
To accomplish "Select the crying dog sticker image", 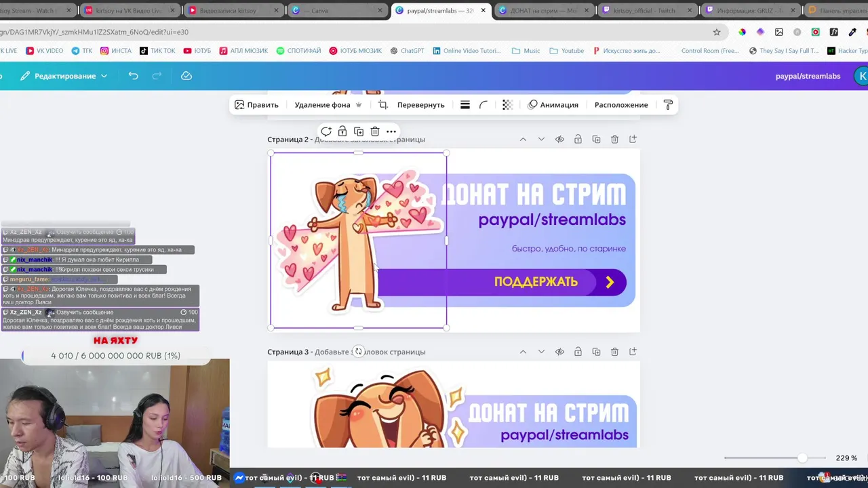I will coord(358,241).
